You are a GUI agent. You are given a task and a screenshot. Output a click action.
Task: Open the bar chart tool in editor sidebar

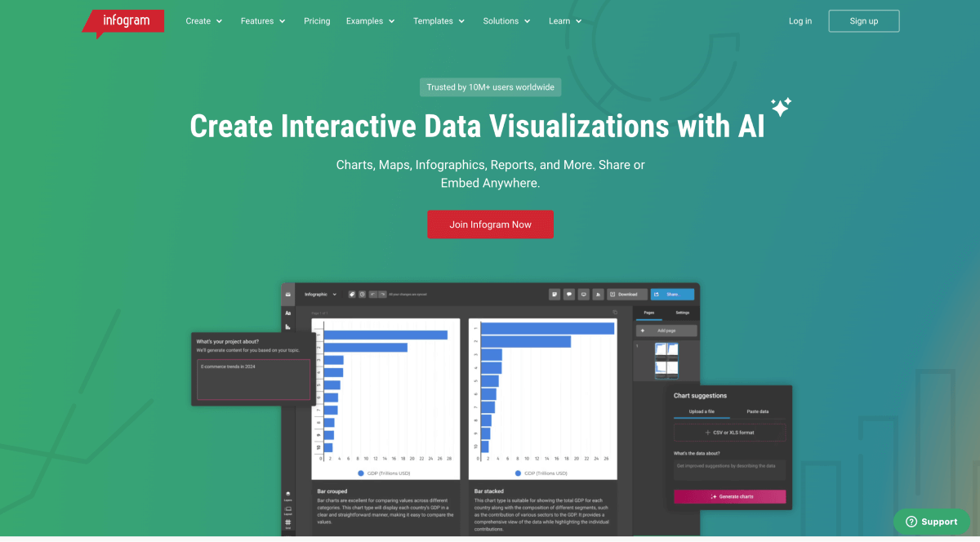pos(288,327)
